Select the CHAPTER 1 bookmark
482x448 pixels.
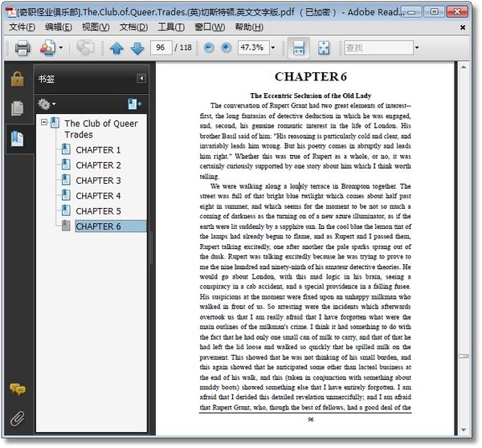click(98, 150)
